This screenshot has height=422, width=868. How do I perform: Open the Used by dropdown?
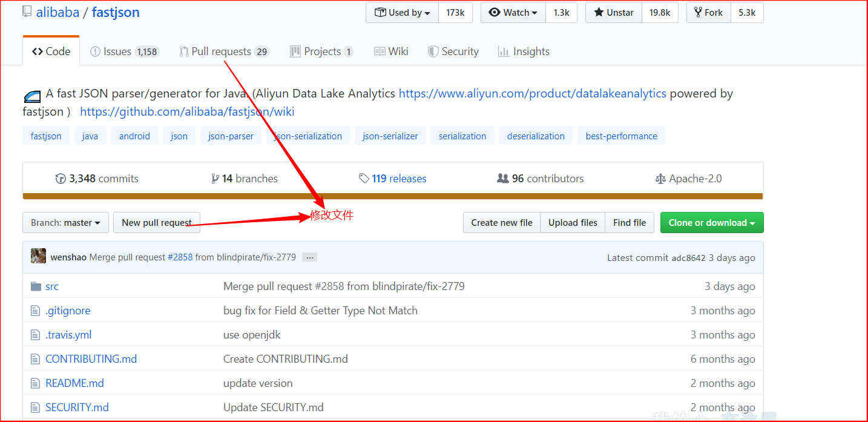(x=402, y=13)
